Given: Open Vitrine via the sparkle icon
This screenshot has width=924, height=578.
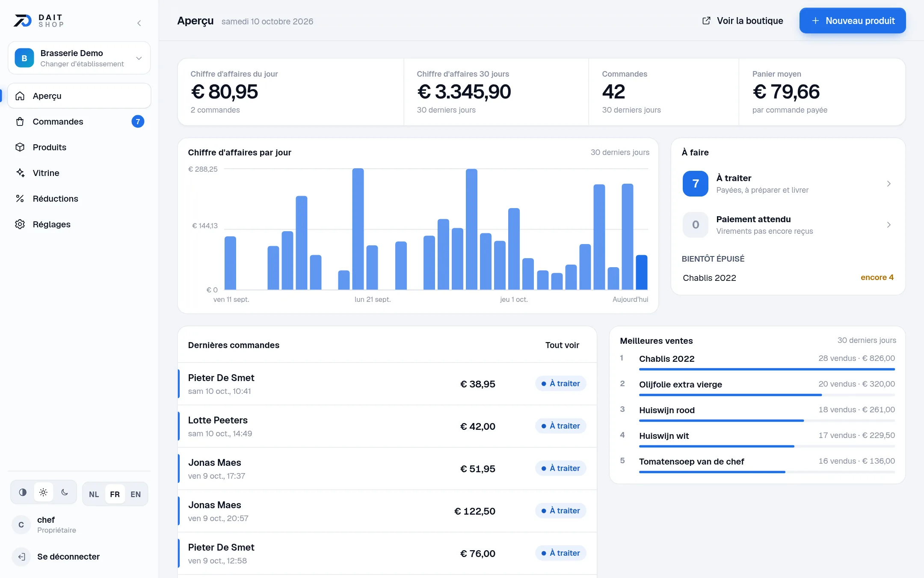Looking at the screenshot, I should tap(20, 173).
